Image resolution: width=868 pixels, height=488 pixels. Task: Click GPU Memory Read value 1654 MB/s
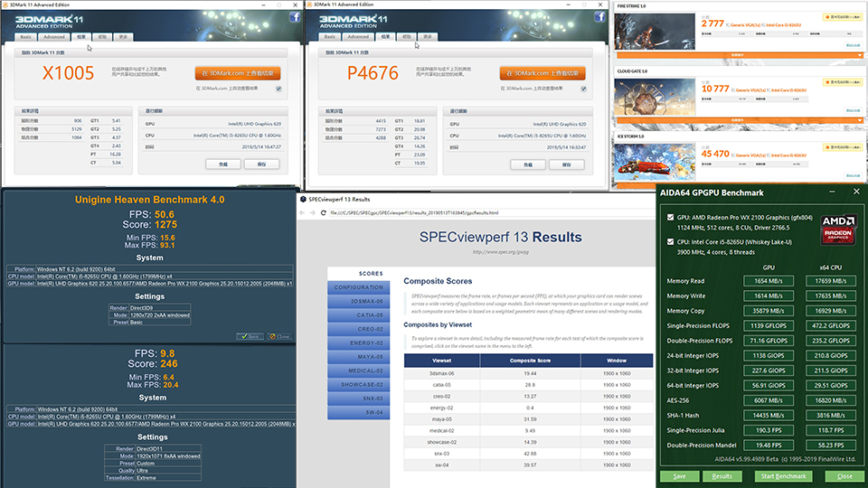769,281
